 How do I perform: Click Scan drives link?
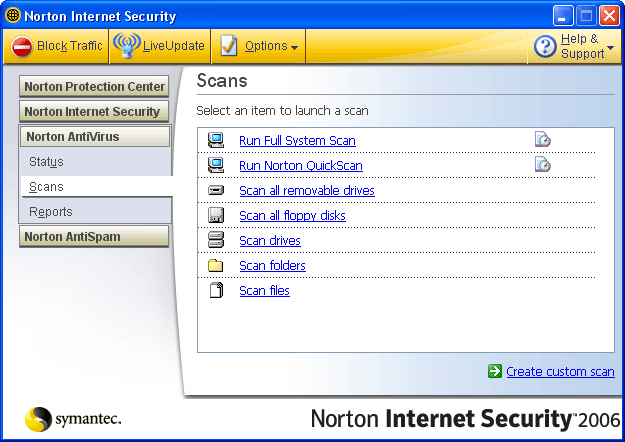[x=270, y=241]
